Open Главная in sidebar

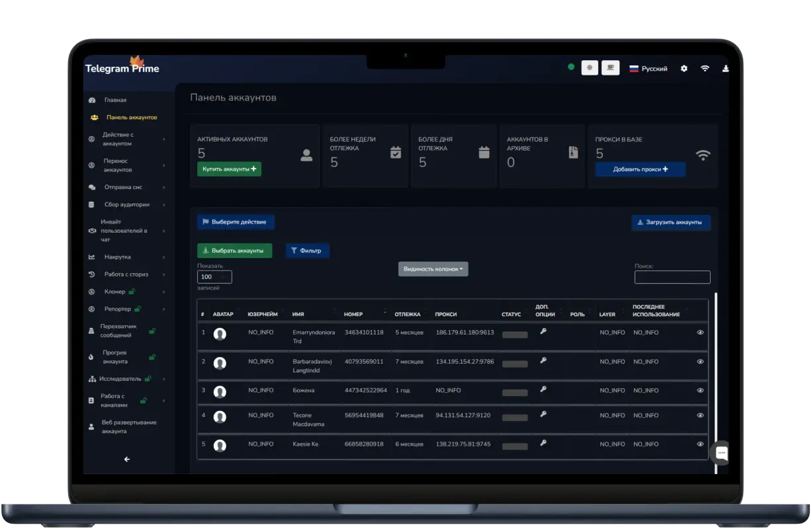115,101
